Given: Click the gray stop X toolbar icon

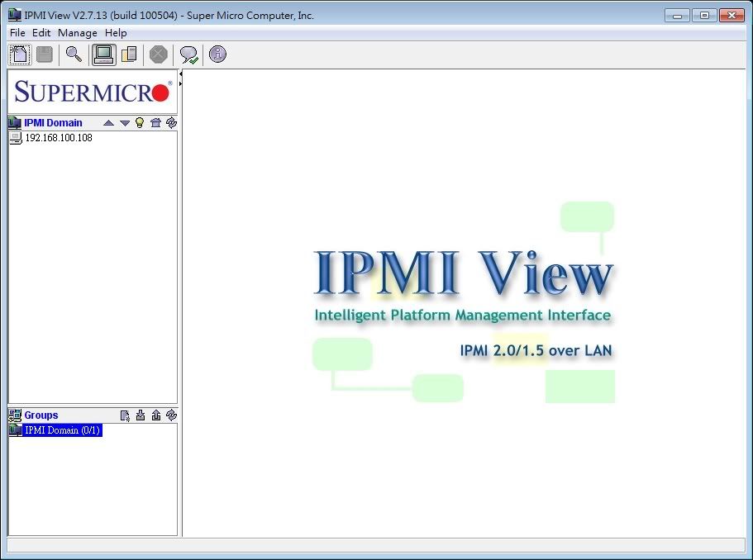Looking at the screenshot, I should click(x=158, y=55).
